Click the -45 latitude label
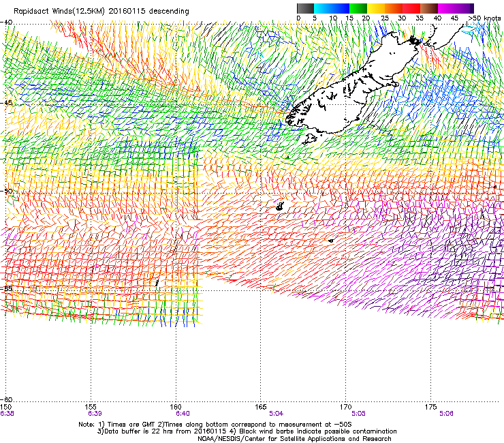This screenshot has height=443, width=504. [x=6, y=103]
